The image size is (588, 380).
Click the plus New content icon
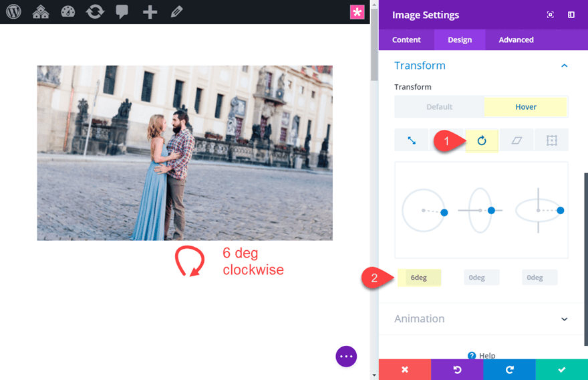pyautogui.click(x=150, y=12)
